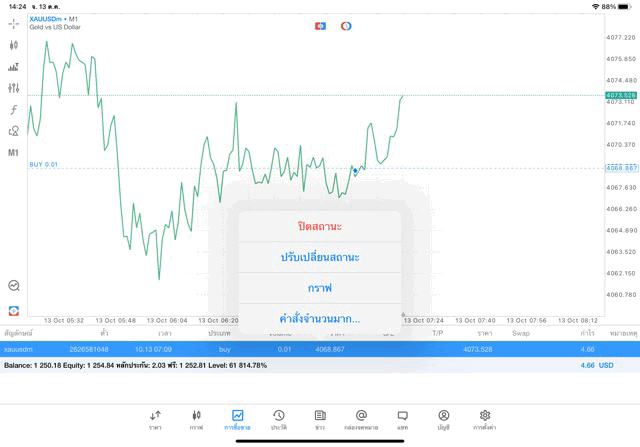Viewport: 640px width, 447px height.
Task: Choose Close position (ปิดสถานะ) in menu
Action: tap(320, 226)
